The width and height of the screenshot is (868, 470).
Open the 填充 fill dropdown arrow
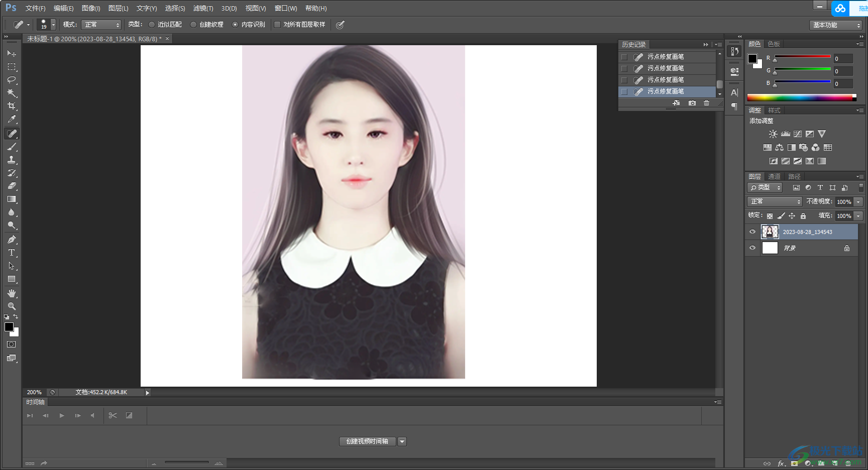click(x=858, y=215)
